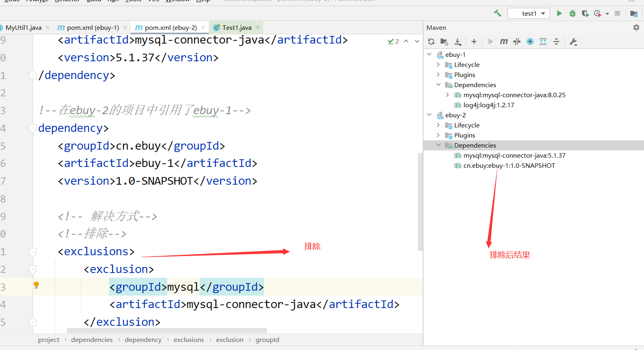Collapse Dependencies under ebuy-2
This screenshot has width=644, height=350.
438,145
